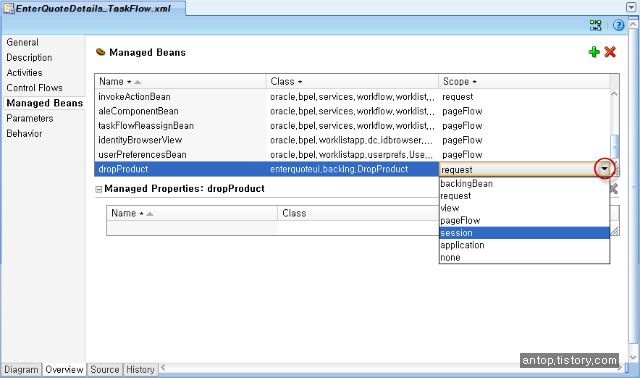
Task: Select none scope option
Action: tap(524, 258)
